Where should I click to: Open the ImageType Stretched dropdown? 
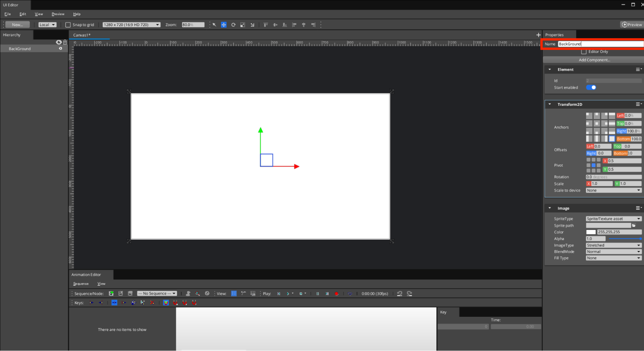[x=614, y=245]
